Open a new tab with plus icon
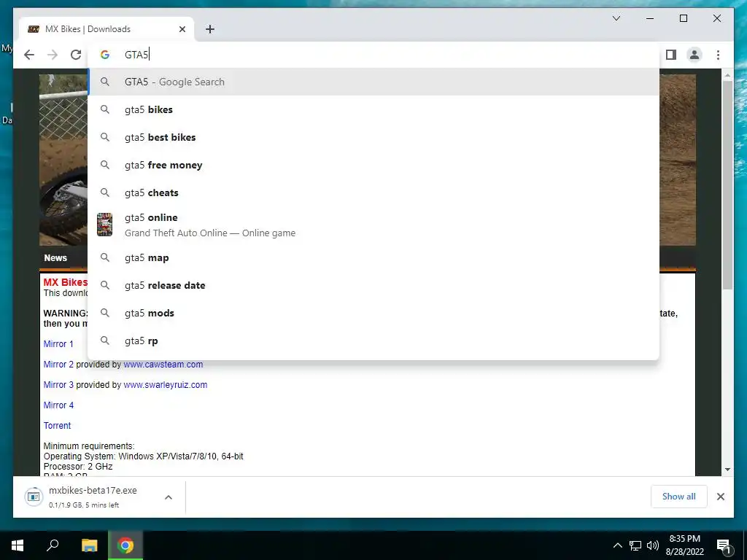747x560 pixels. (210, 29)
